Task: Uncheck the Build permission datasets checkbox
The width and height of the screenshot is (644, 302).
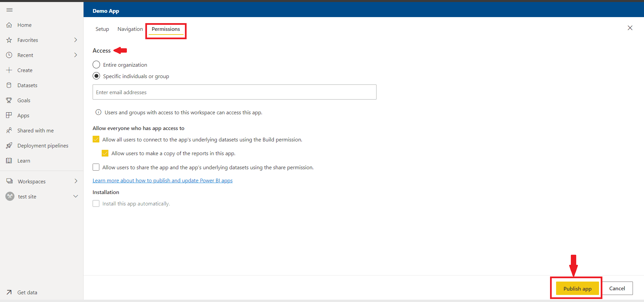Action: coord(96,139)
